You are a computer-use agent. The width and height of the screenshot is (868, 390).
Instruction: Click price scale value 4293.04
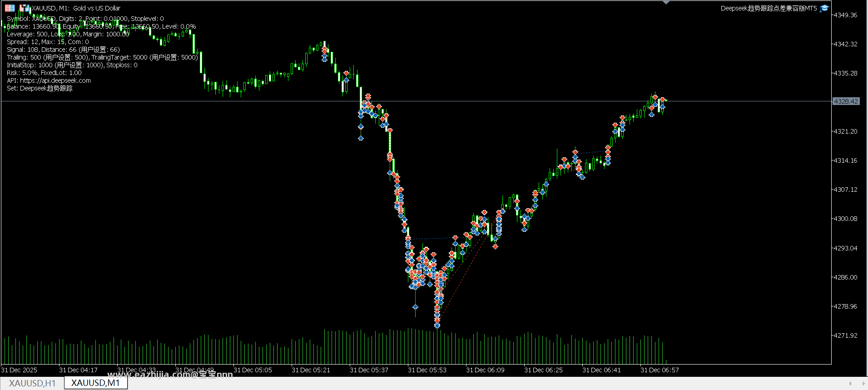pos(845,248)
